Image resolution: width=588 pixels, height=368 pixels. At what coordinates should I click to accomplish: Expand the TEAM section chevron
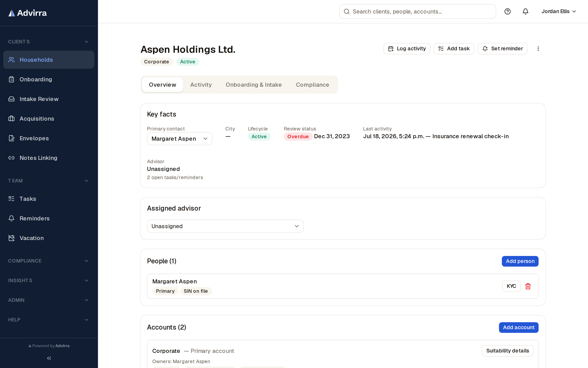click(x=87, y=181)
